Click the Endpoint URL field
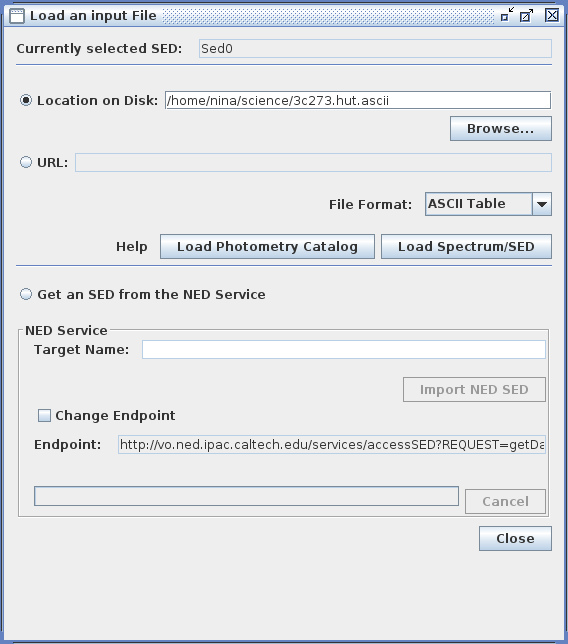This screenshot has height=644, width=568. pos(332,445)
